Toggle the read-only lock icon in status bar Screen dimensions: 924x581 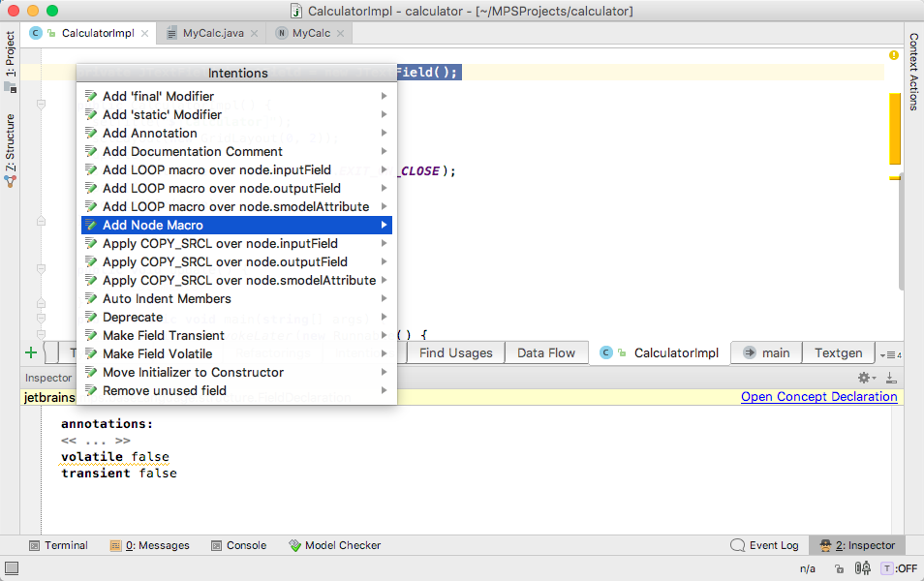[839, 568]
